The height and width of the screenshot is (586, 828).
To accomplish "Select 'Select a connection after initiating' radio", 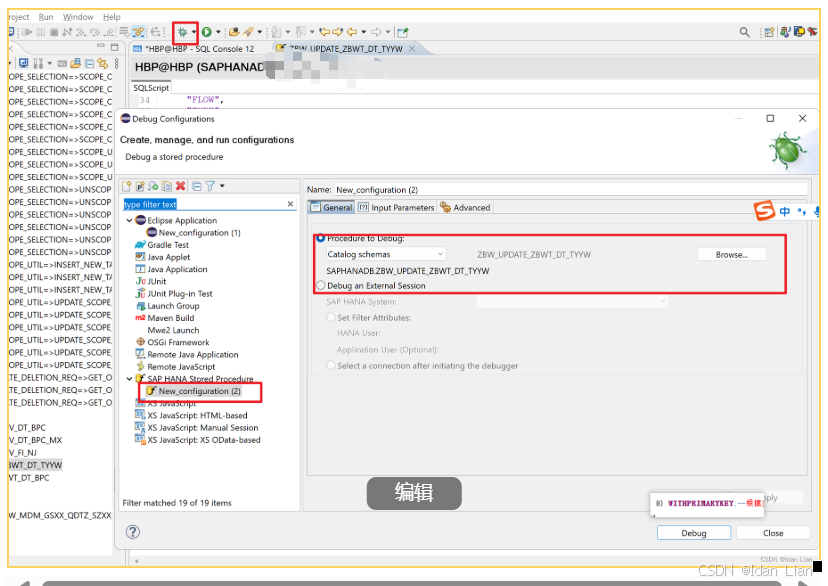I will (331, 365).
